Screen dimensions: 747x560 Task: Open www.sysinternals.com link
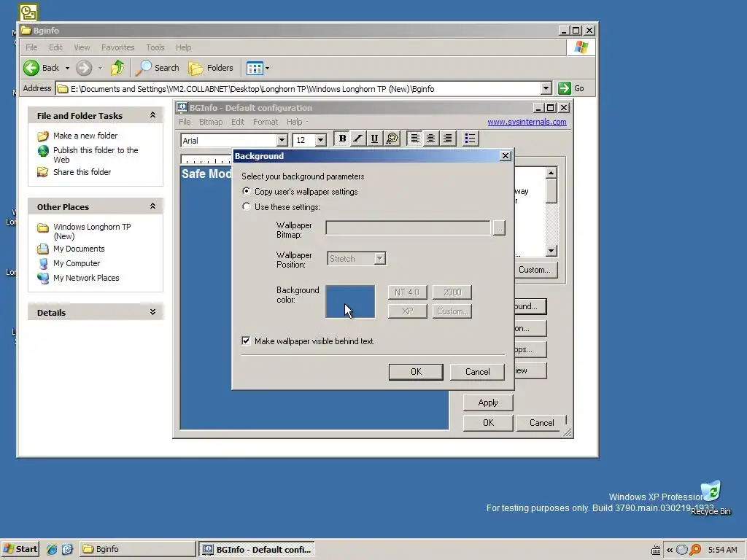point(527,122)
